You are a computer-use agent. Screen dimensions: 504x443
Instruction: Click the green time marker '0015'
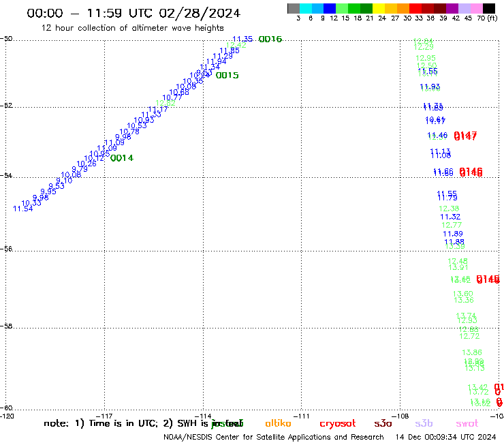227,75
